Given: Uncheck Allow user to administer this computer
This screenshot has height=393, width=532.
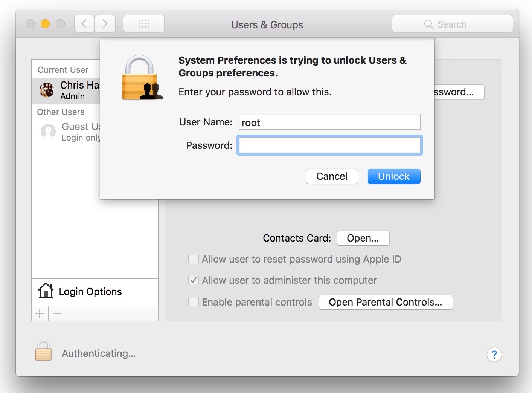Looking at the screenshot, I should (194, 280).
